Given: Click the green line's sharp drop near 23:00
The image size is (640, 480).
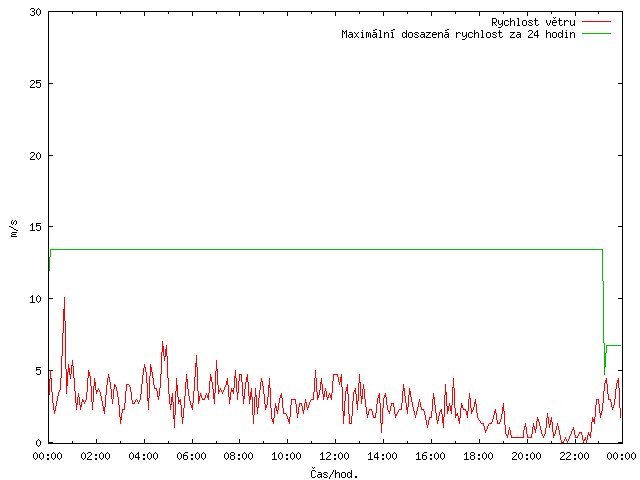Looking at the screenshot, I should (x=604, y=314).
